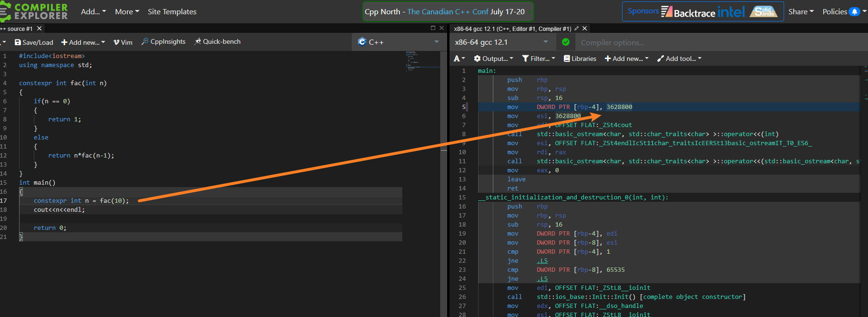Click the 'leave' instruction in assembly
Image resolution: width=868 pixels, height=317 pixels.
point(516,179)
